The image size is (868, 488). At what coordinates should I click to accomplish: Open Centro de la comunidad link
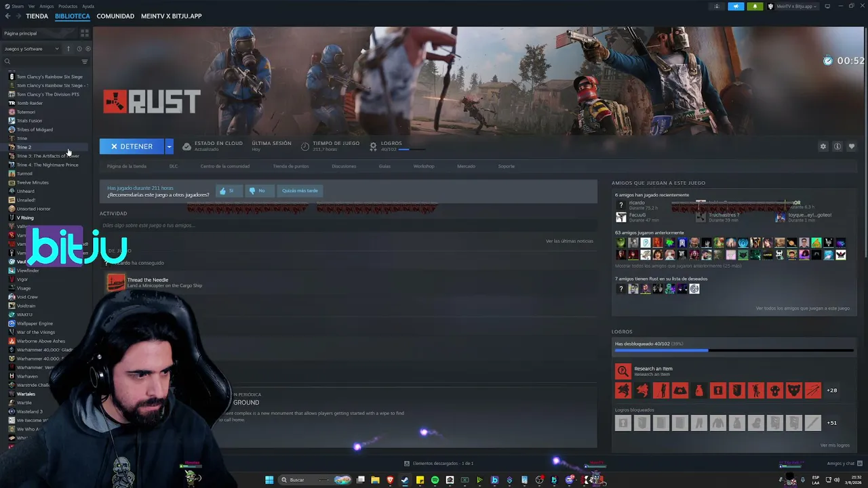[x=225, y=166]
